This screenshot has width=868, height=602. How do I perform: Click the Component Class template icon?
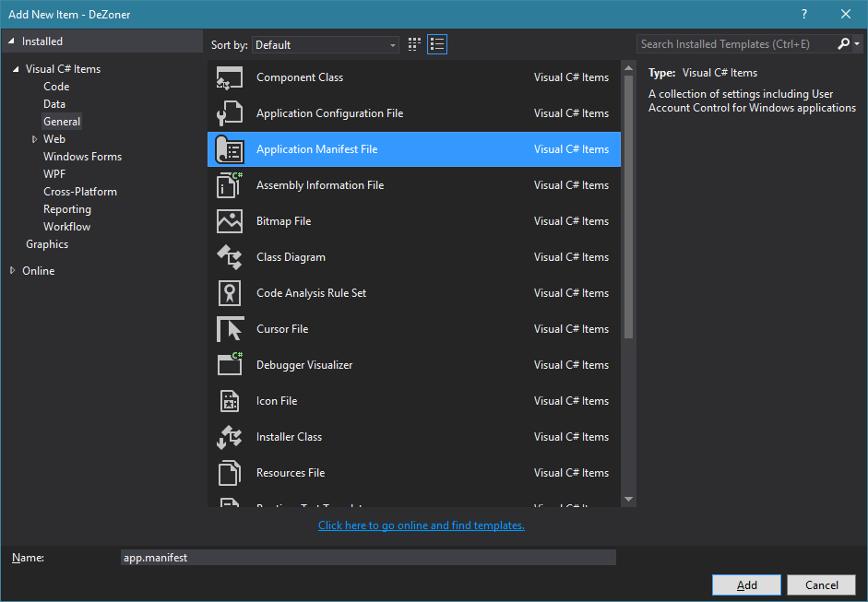click(229, 77)
